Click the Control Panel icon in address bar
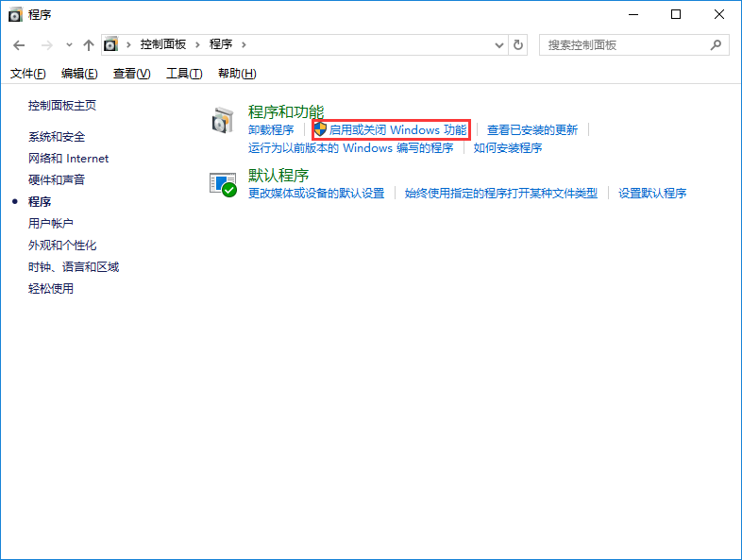 (x=112, y=44)
